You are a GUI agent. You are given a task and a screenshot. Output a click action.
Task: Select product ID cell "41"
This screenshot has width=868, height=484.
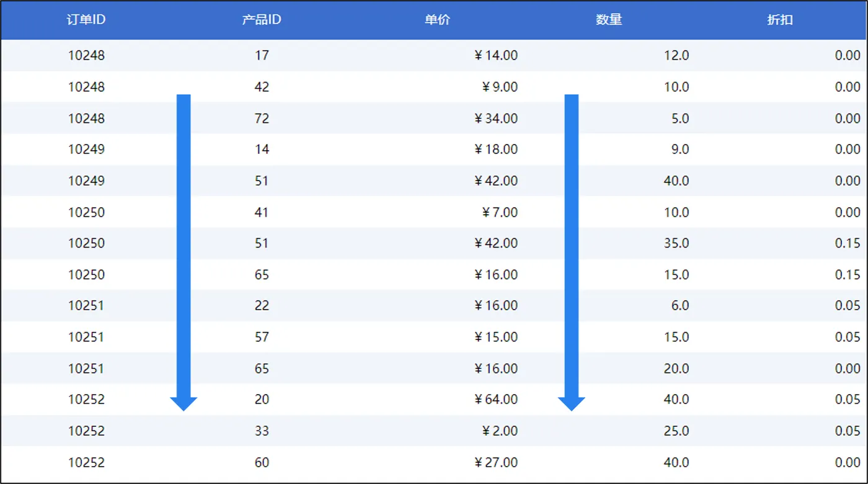(x=262, y=212)
